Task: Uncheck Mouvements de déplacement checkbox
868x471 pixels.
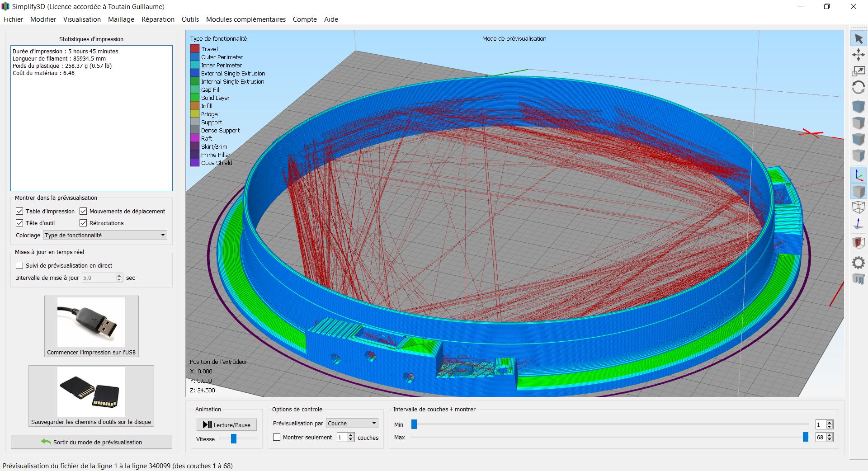Action: pos(83,211)
